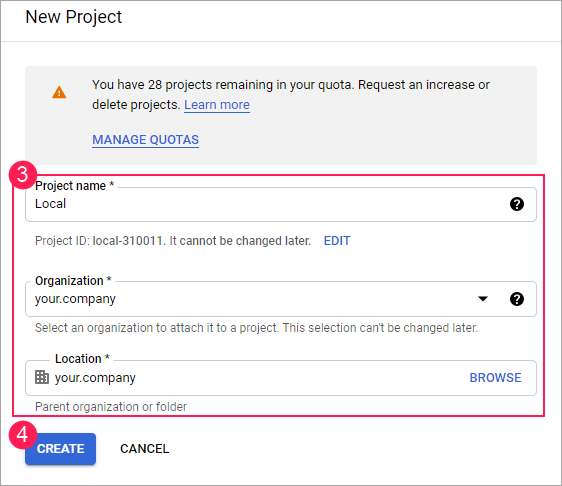Open the MANAGE QUOTAS link
Image resolution: width=562 pixels, height=486 pixels.
[146, 139]
